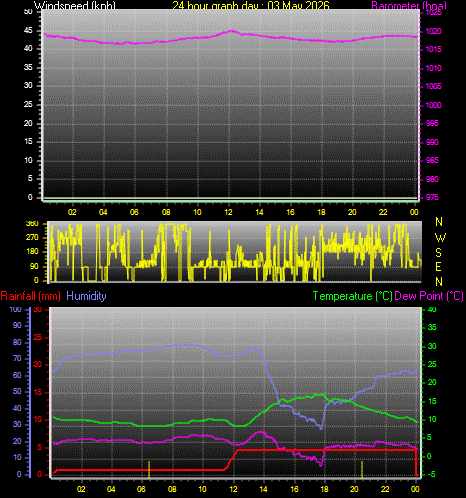The width and height of the screenshot is (466, 498).
Task: Click the 975 barometer scale value
Action: pos(433,197)
